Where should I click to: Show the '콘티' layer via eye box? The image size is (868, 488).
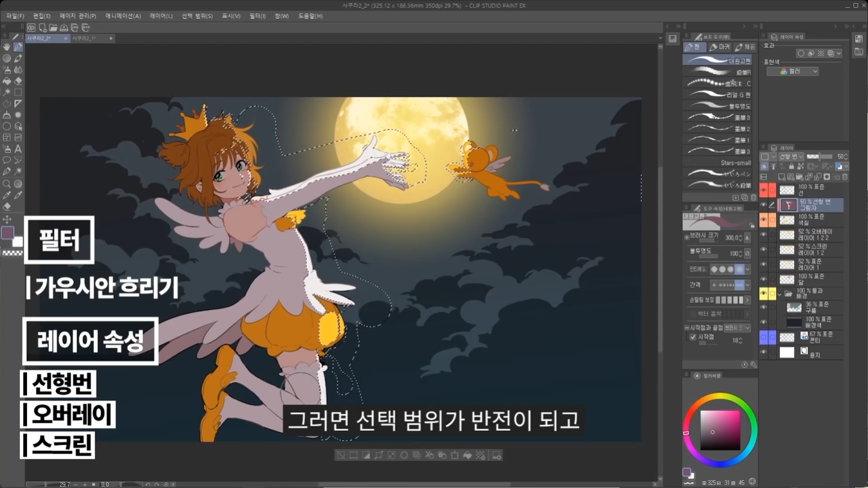tap(764, 337)
